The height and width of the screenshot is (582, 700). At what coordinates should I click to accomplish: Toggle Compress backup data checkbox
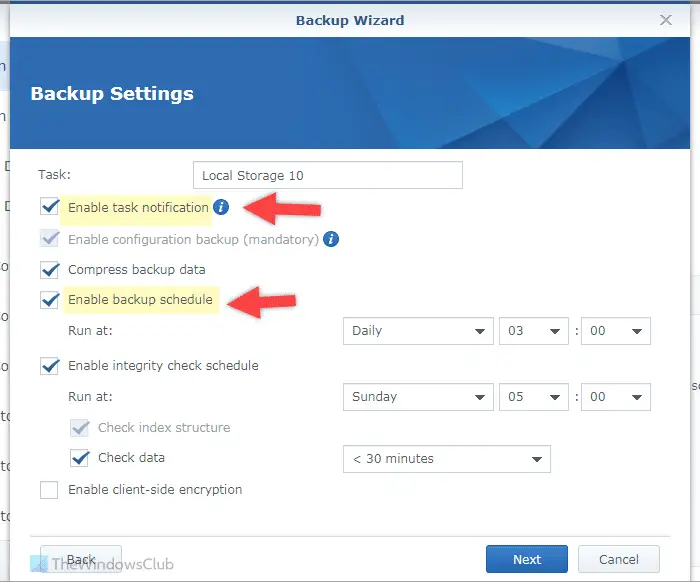[49, 270]
